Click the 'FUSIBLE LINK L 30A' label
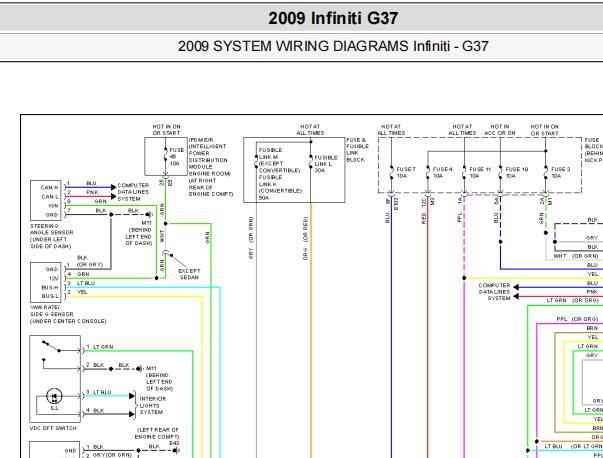This screenshot has height=458, width=603. pos(326,164)
